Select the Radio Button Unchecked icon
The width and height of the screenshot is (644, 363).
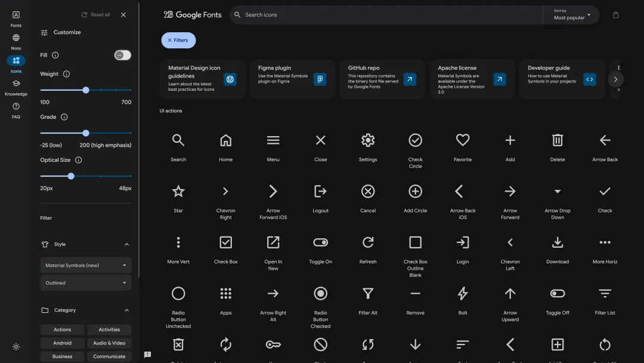coord(178,294)
